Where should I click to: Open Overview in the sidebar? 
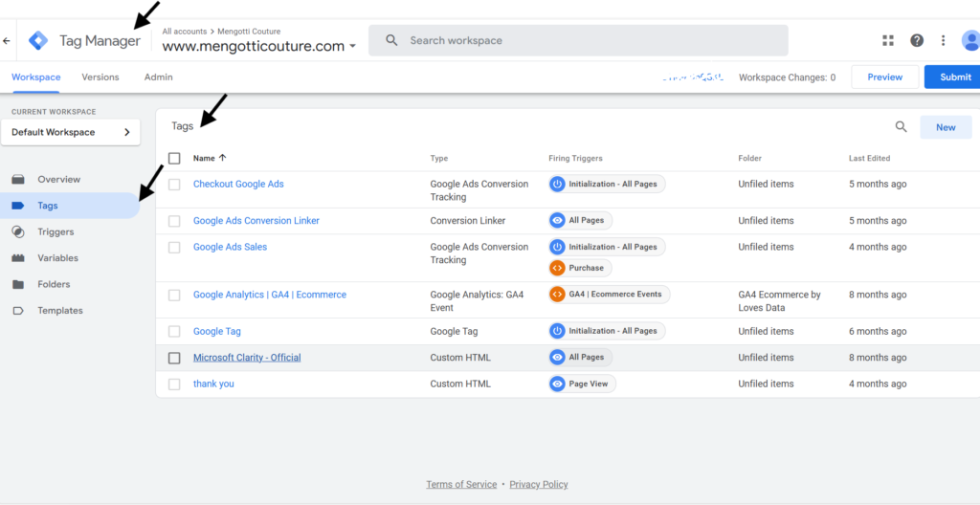click(x=58, y=180)
